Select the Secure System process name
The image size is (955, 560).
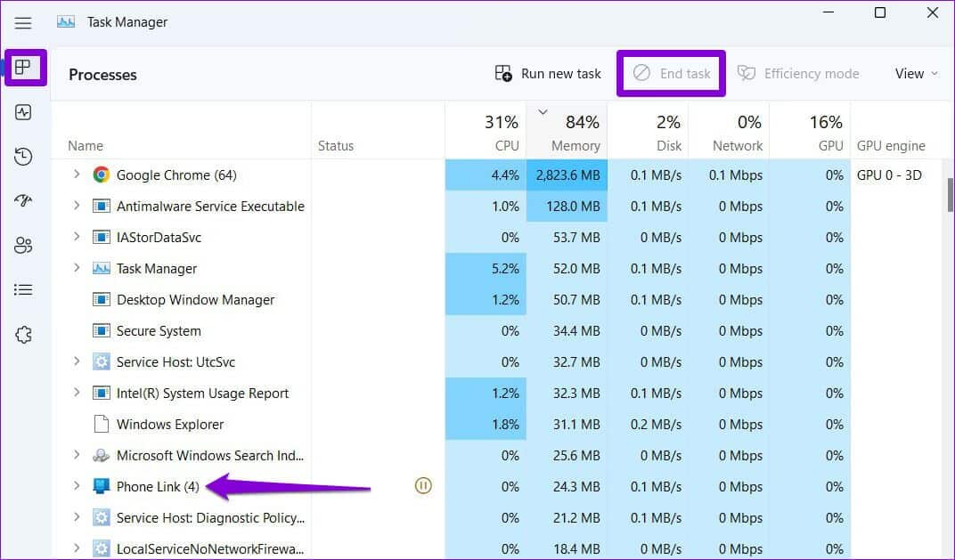pyautogui.click(x=159, y=331)
